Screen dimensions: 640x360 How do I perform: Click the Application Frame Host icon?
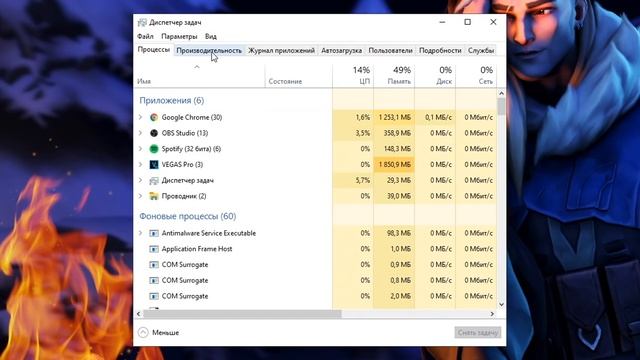(154, 249)
